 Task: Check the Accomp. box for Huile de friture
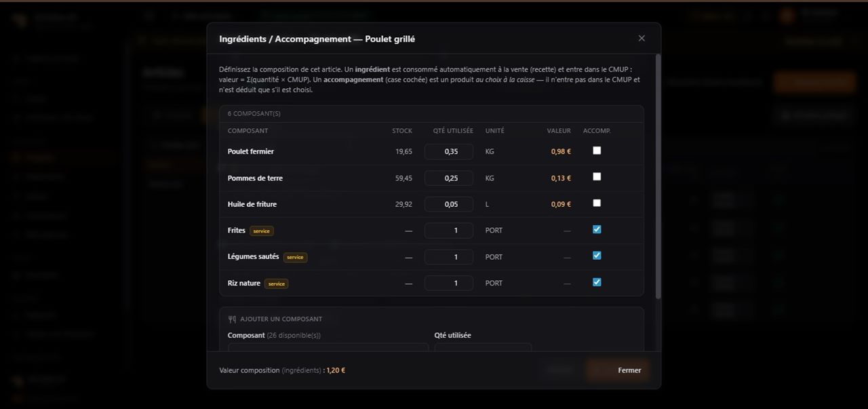click(x=597, y=203)
